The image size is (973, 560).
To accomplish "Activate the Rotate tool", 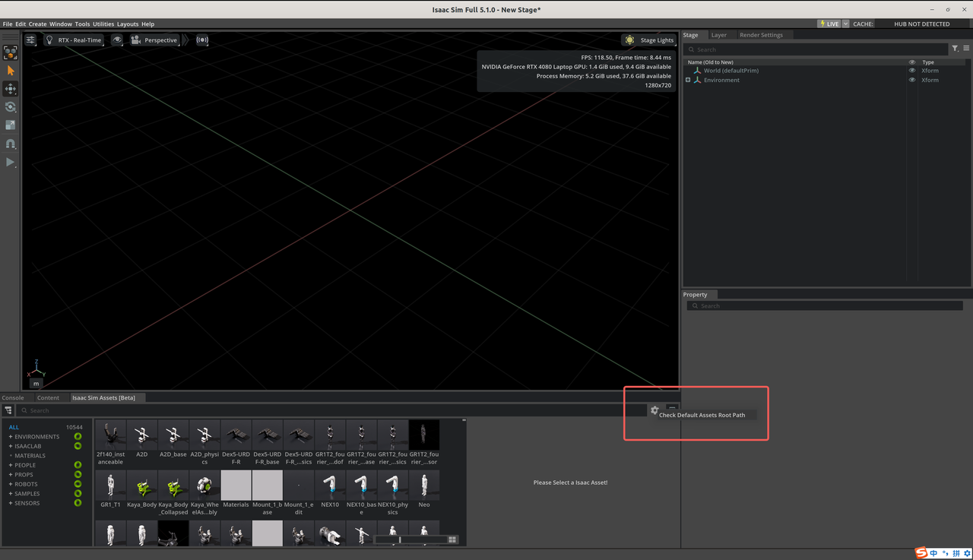I will (11, 107).
